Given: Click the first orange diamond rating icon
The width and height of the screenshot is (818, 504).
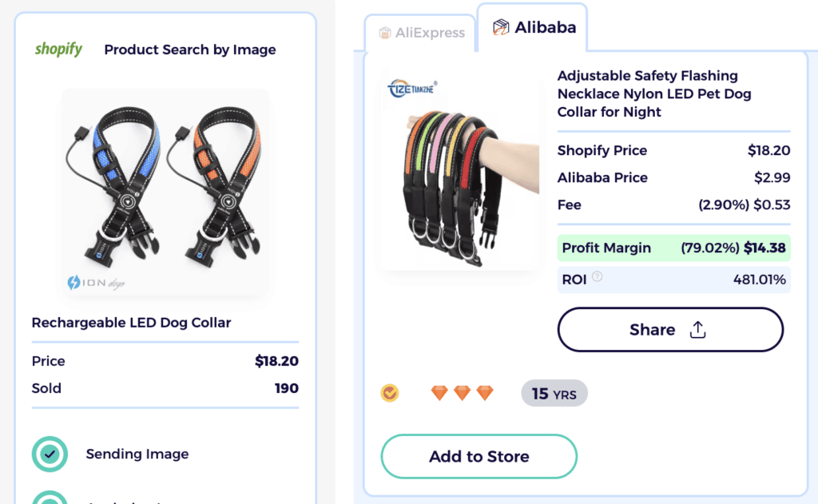Looking at the screenshot, I should pyautogui.click(x=439, y=393).
